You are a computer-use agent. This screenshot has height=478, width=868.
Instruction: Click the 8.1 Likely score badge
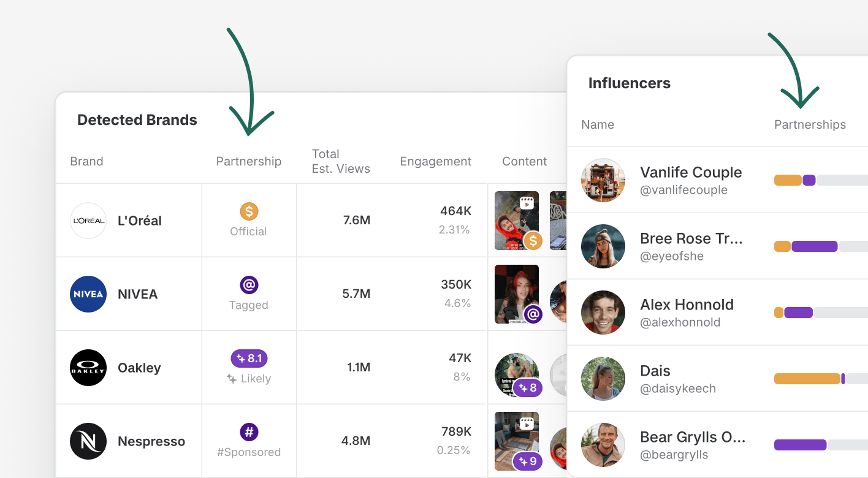249,358
